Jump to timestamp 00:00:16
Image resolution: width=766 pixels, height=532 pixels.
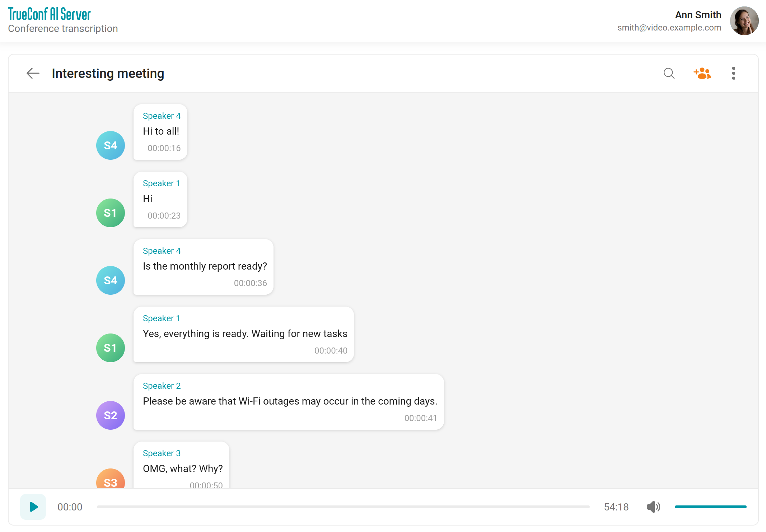point(164,148)
